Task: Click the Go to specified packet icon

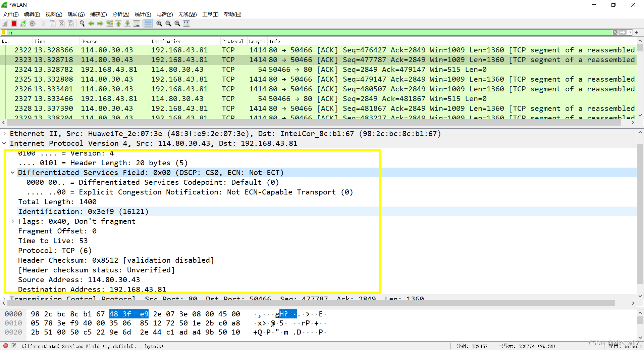Action: click(x=109, y=24)
